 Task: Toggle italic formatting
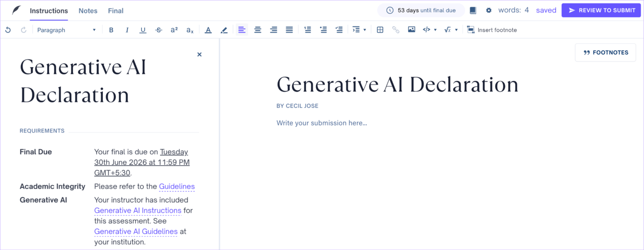[x=127, y=30]
